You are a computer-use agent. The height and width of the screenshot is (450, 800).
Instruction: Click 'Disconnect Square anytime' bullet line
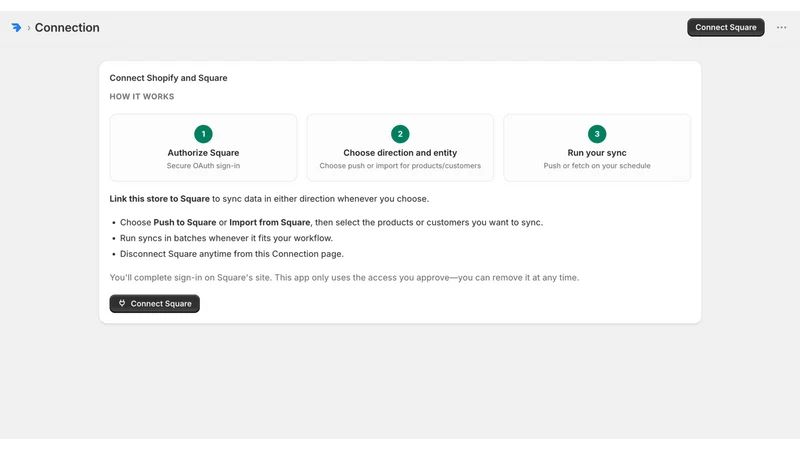[232, 254]
